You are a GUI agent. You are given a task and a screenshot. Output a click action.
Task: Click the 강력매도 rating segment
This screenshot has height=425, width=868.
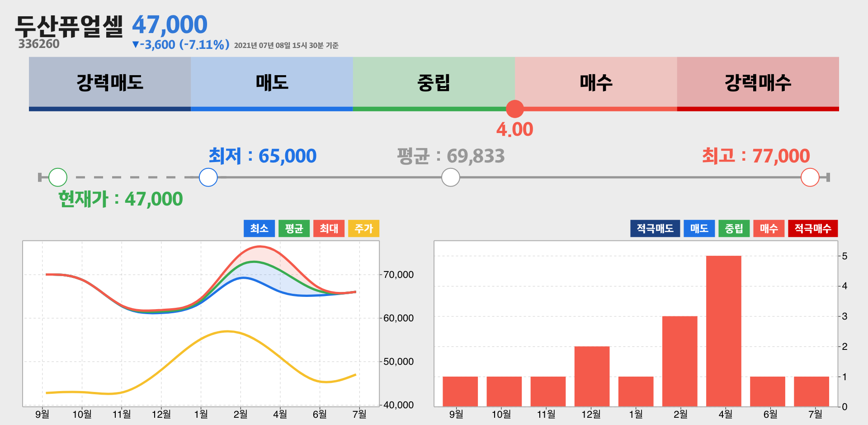110,84
